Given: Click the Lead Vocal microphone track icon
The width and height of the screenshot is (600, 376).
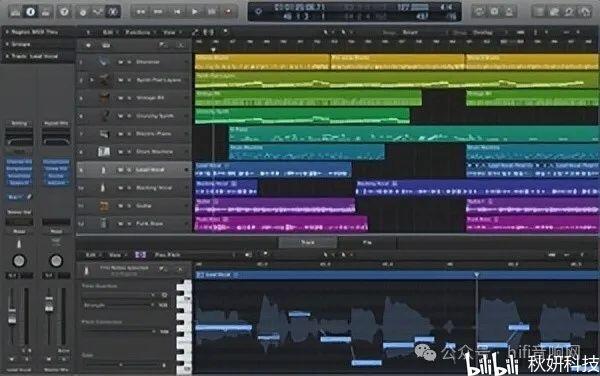Looking at the screenshot, I should (x=103, y=170).
